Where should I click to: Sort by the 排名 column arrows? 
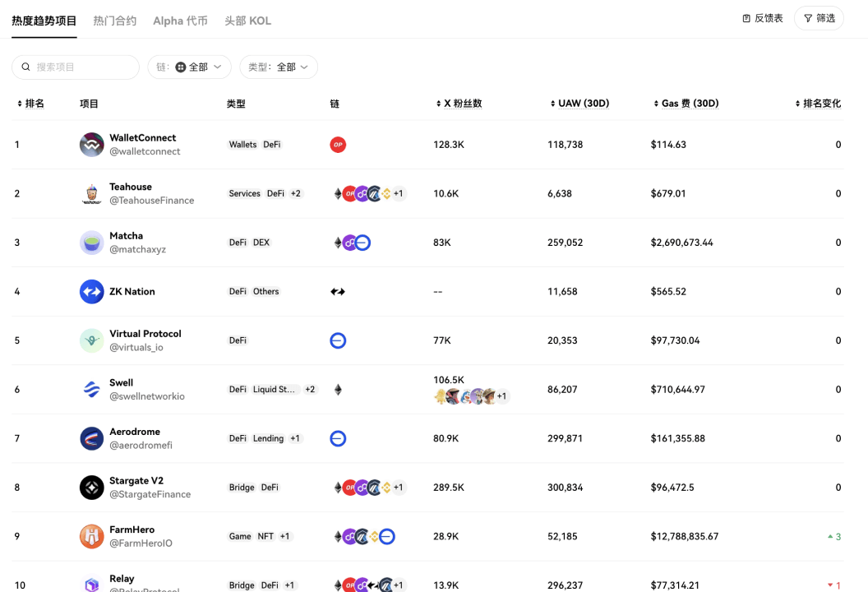click(x=20, y=104)
